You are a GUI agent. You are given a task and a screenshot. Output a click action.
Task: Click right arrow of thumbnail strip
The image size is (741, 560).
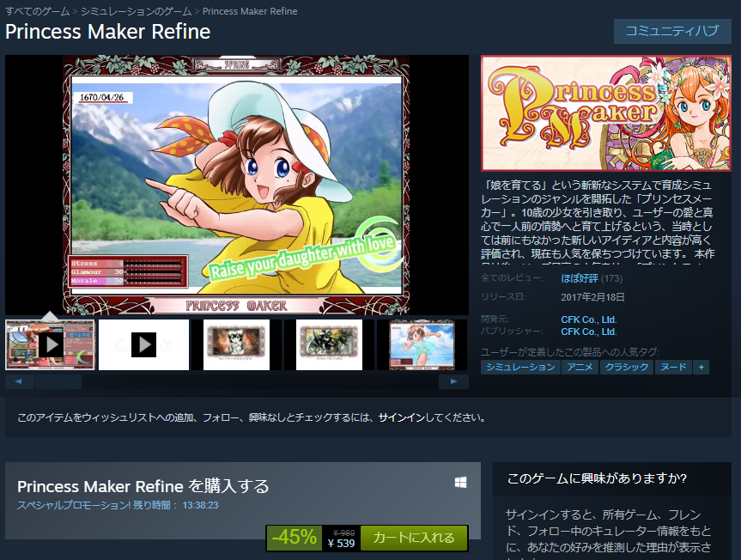coord(453,381)
